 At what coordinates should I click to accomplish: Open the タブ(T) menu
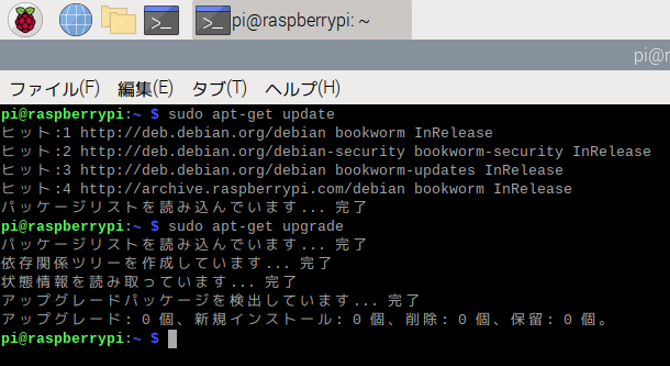pyautogui.click(x=219, y=88)
